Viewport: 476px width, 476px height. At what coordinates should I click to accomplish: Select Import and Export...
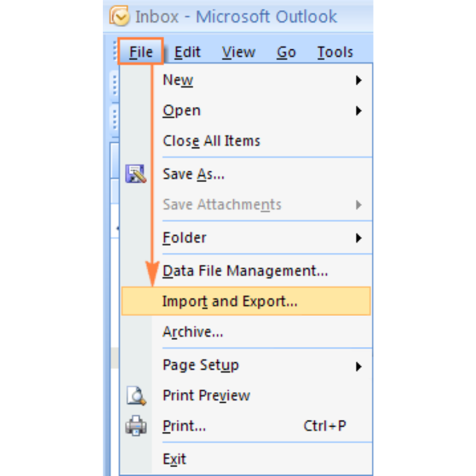pos(246,301)
